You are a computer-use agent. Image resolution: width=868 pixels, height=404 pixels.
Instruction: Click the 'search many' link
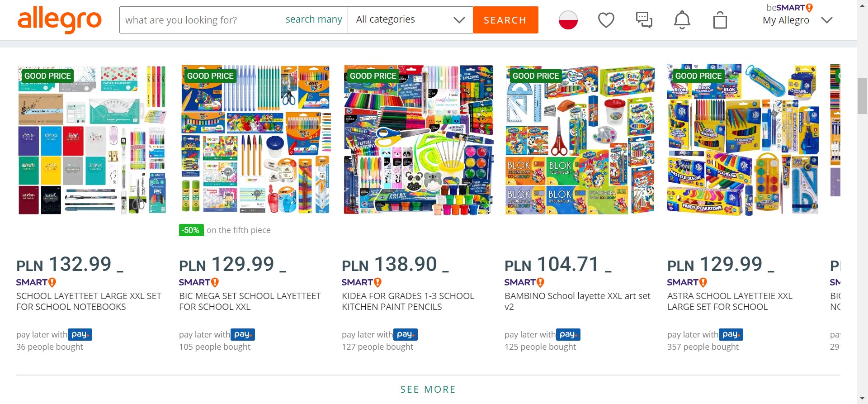[x=314, y=19]
